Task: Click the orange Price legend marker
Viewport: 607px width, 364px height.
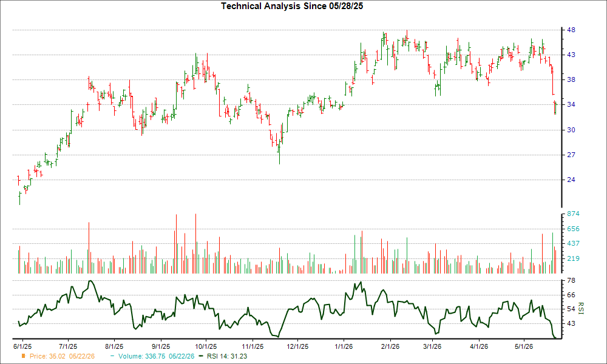Action: click(x=24, y=356)
